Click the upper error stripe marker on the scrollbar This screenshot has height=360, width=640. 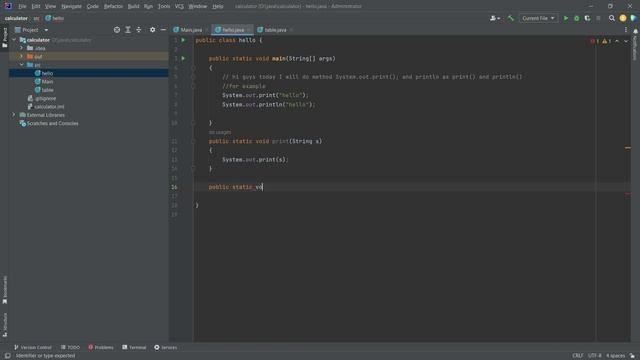[x=628, y=148]
